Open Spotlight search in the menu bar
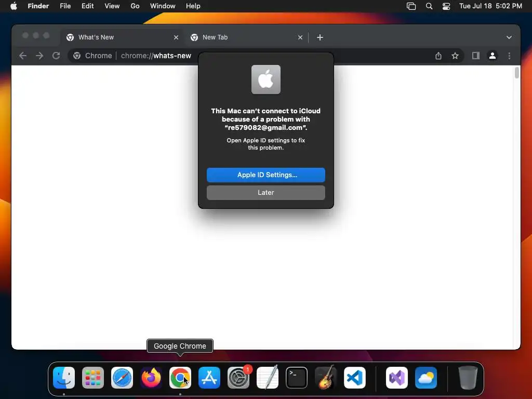The image size is (532, 399). tap(429, 6)
